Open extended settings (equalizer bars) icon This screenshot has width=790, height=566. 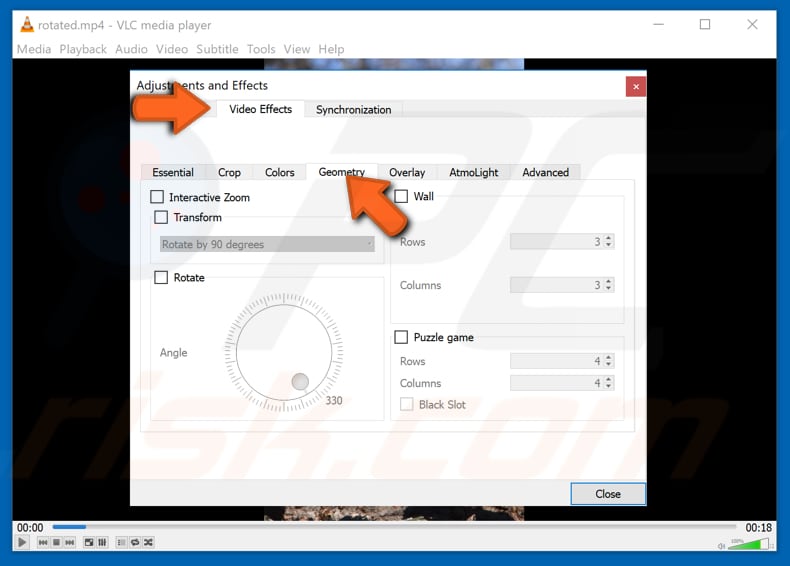click(102, 542)
